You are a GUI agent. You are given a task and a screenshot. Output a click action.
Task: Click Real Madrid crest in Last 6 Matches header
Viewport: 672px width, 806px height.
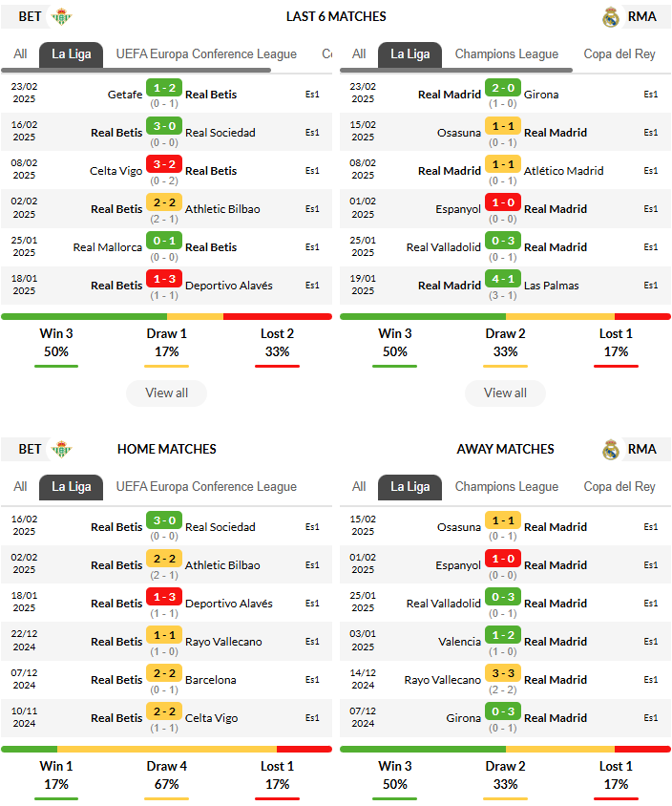pyautogui.click(x=610, y=17)
